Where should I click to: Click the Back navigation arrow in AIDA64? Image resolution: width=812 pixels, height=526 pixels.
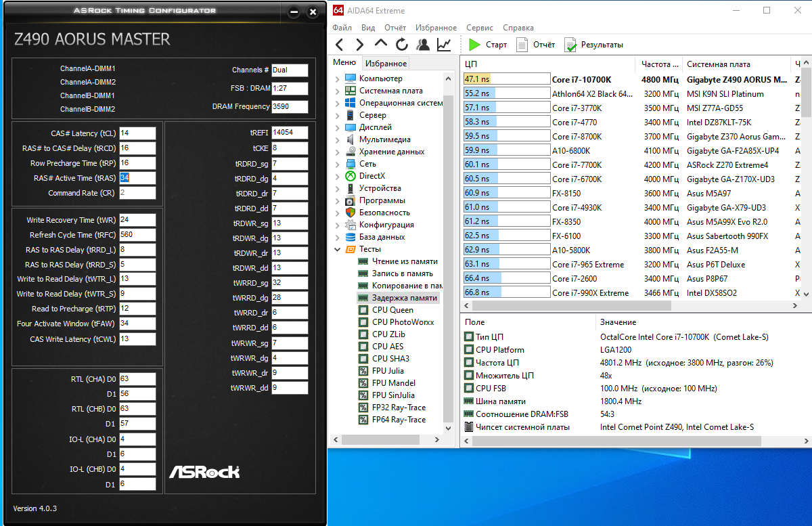pyautogui.click(x=340, y=45)
